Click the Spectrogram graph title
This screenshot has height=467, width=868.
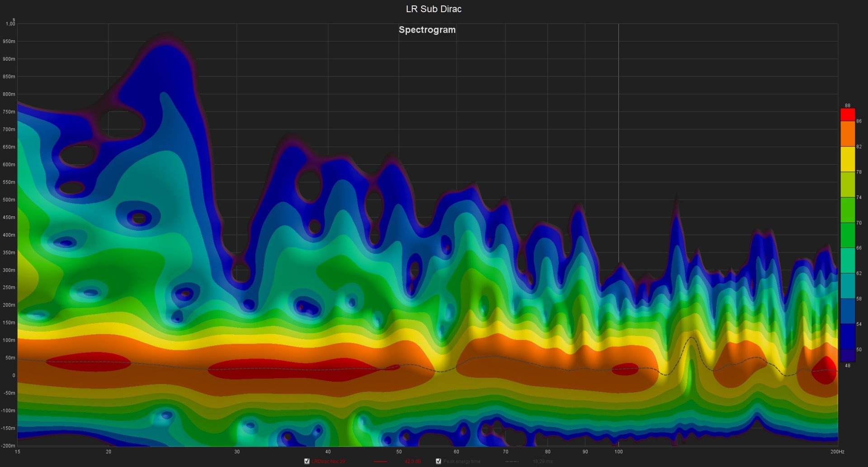pyautogui.click(x=427, y=30)
